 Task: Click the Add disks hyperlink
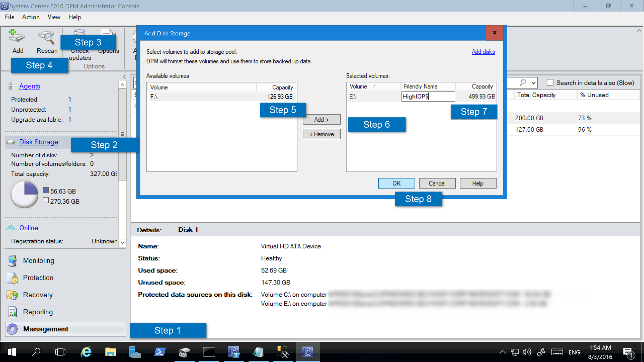pyautogui.click(x=483, y=52)
